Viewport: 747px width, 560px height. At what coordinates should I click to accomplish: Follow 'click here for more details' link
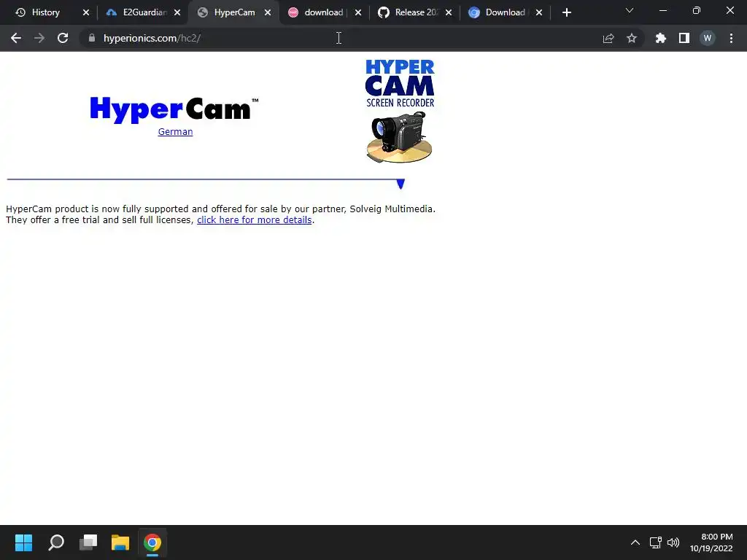pyautogui.click(x=255, y=220)
